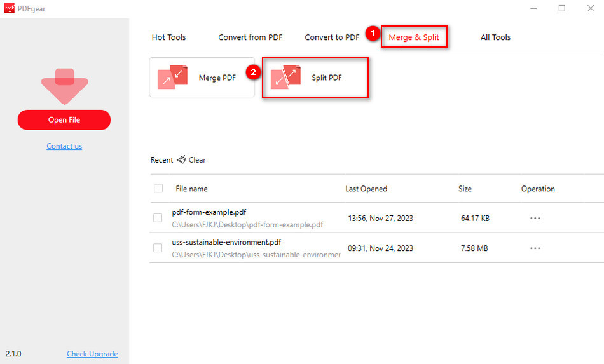Click the File name column header
This screenshot has height=364, width=604.
click(191, 189)
